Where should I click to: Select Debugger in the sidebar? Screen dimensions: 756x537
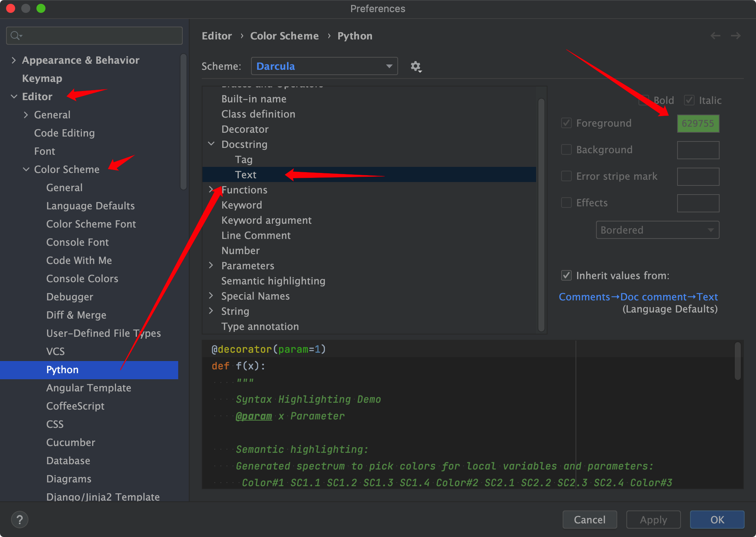[x=70, y=297]
